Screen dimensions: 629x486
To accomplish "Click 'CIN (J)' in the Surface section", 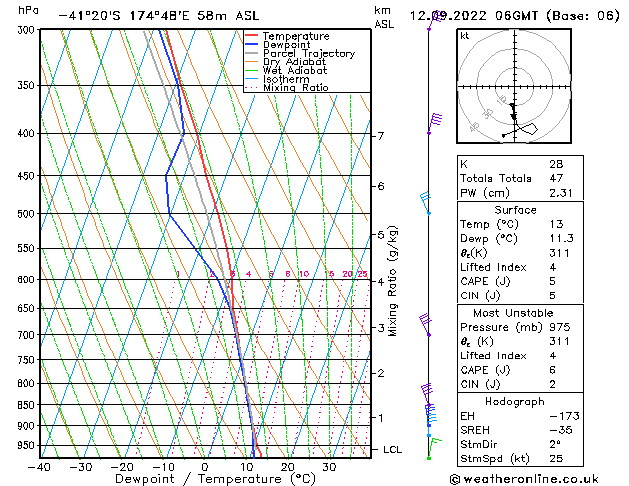I will (x=480, y=296).
